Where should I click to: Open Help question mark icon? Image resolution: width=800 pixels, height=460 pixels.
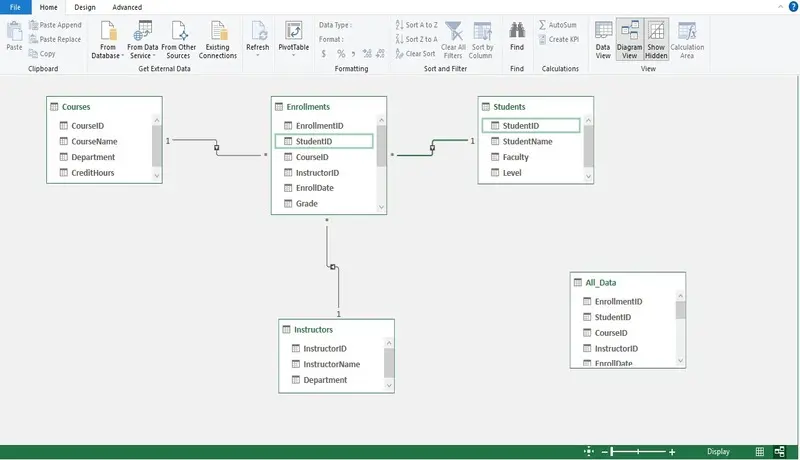(x=793, y=7)
